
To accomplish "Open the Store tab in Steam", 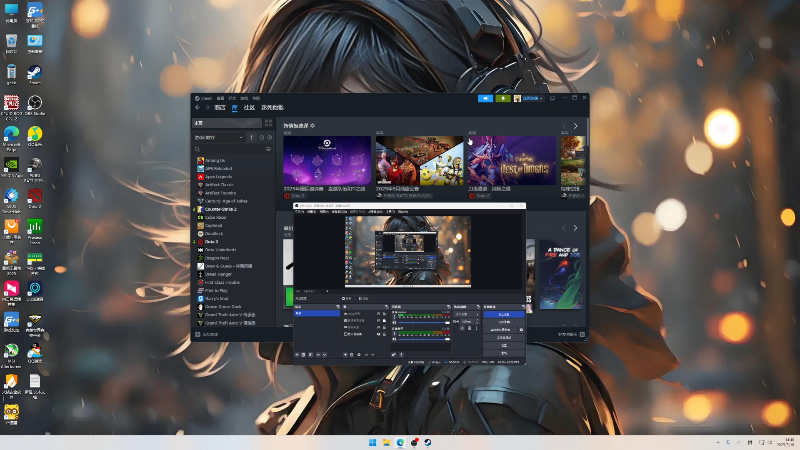I will (x=220, y=108).
